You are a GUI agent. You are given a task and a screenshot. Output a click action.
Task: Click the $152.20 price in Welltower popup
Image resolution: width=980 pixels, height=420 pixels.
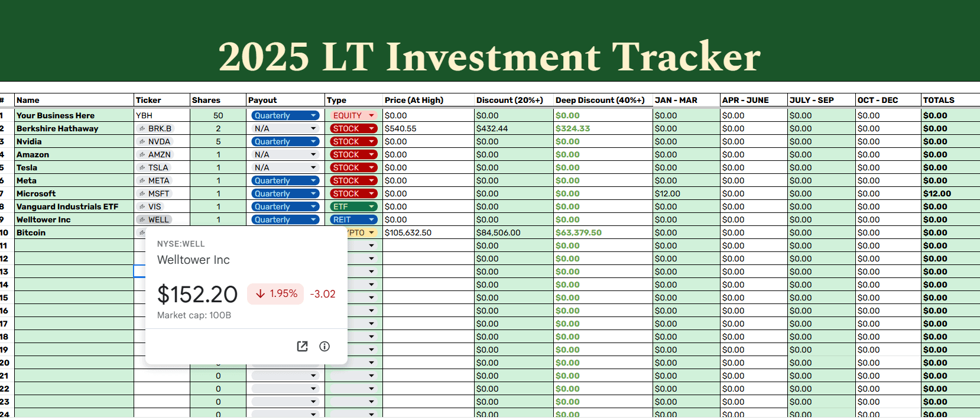point(197,294)
